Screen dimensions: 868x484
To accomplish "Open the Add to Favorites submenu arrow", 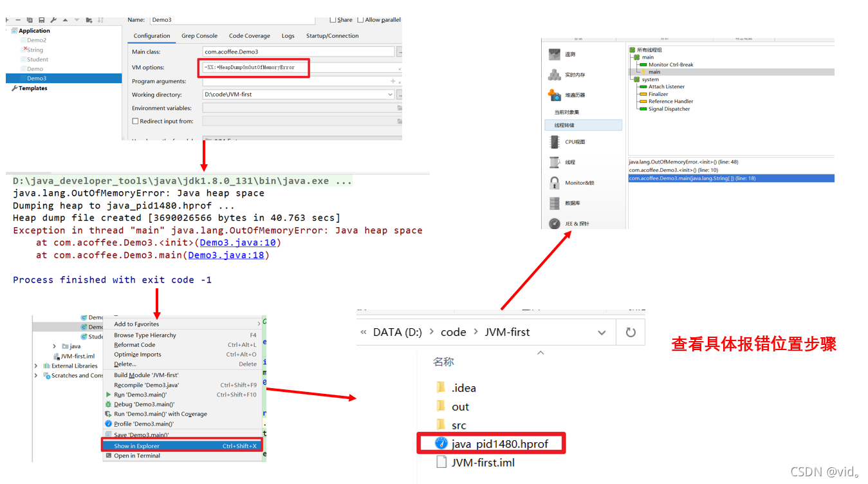I will (259, 324).
